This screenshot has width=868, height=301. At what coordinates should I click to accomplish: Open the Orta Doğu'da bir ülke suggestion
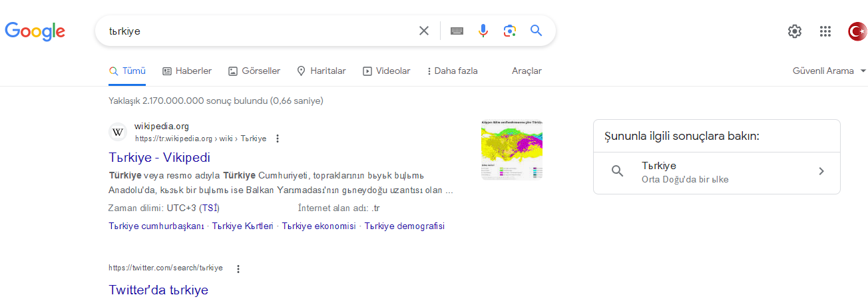717,172
